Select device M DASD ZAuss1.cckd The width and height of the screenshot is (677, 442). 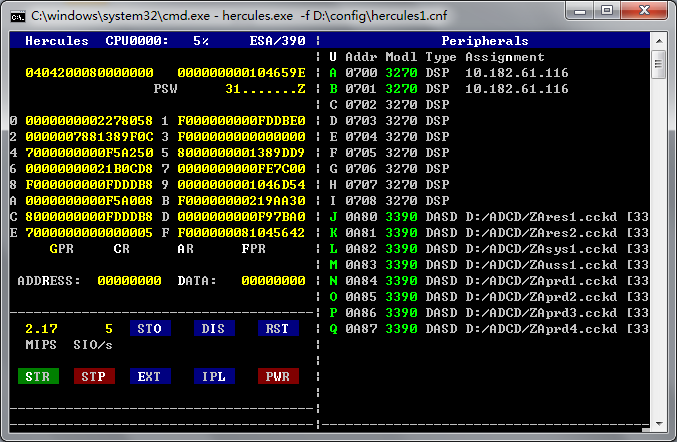click(489, 265)
